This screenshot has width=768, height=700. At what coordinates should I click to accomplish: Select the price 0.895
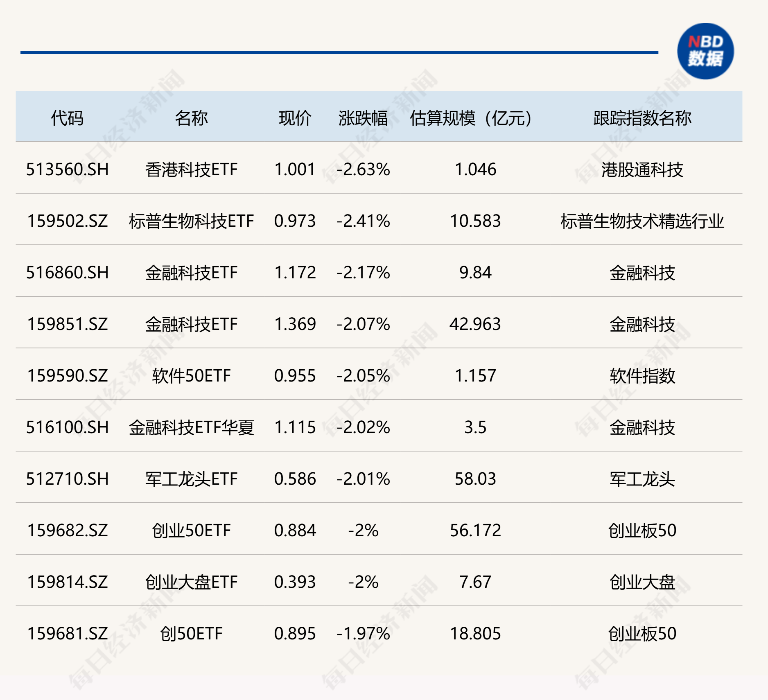point(295,634)
